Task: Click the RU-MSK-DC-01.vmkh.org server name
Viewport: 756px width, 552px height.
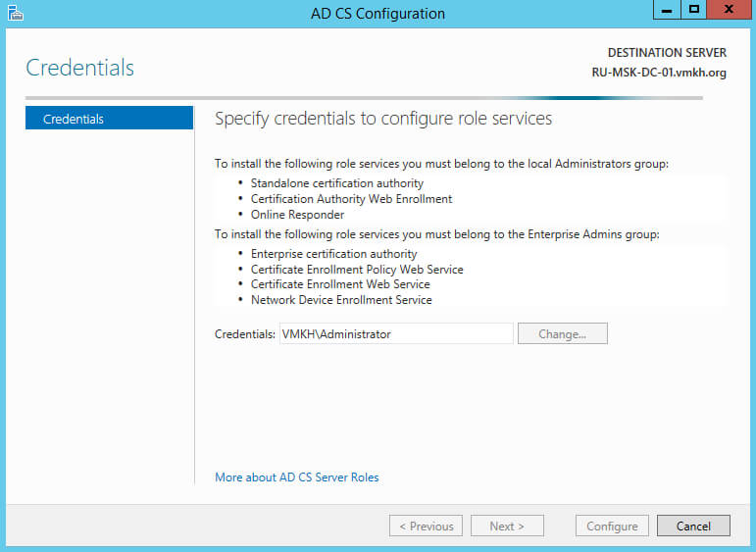Action: (x=659, y=73)
